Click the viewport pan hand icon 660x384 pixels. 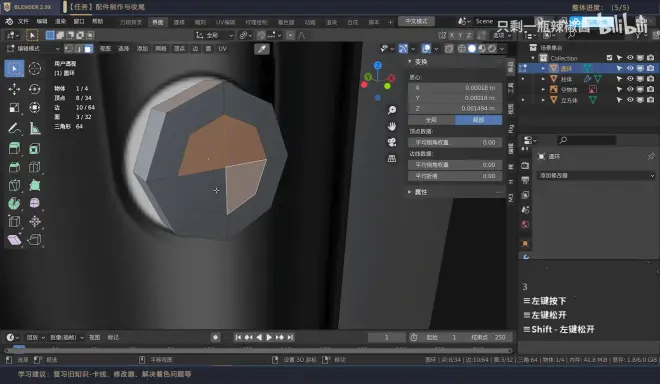pyautogui.click(x=392, y=126)
